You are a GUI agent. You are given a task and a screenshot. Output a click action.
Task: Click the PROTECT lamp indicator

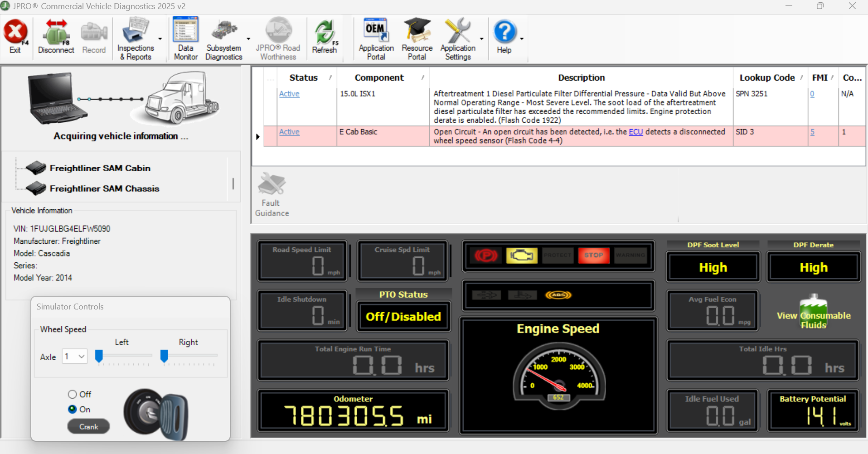pyautogui.click(x=558, y=255)
